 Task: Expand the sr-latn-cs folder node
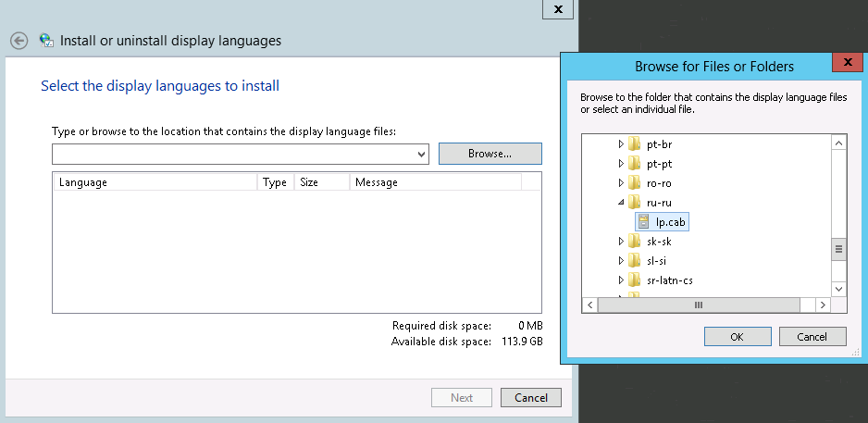click(x=621, y=280)
